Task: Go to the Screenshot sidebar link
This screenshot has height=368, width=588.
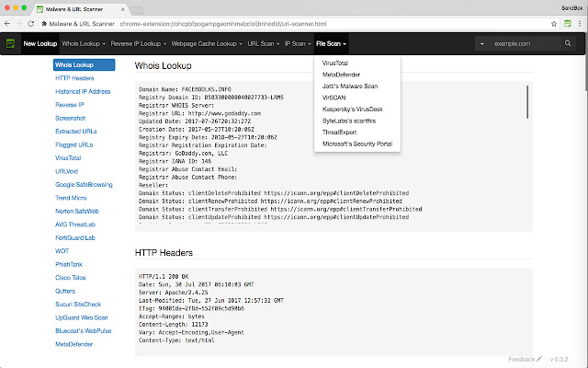Action: pyautogui.click(x=70, y=119)
